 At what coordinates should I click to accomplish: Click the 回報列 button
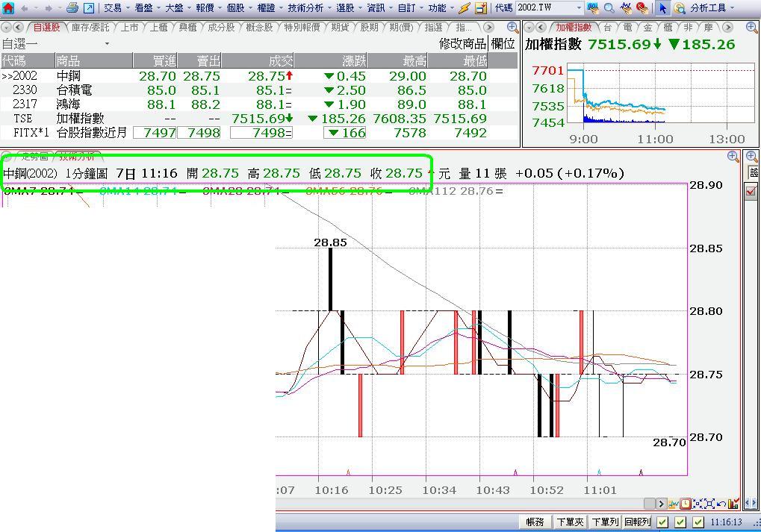[x=637, y=522]
